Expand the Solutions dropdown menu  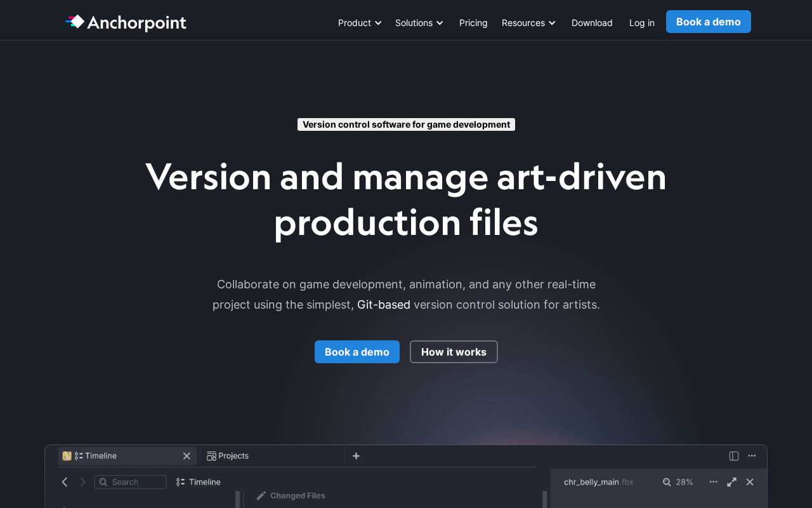(x=419, y=23)
